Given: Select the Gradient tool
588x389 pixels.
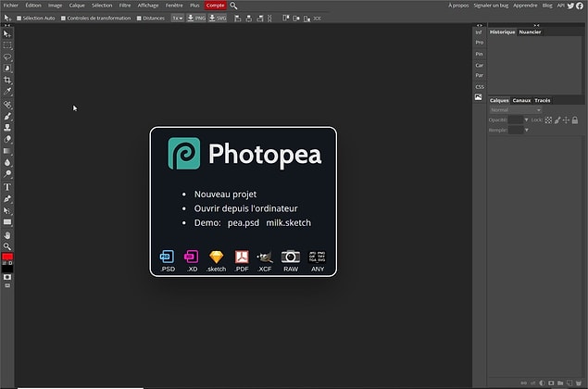Looking at the screenshot, I should click(x=7, y=151).
